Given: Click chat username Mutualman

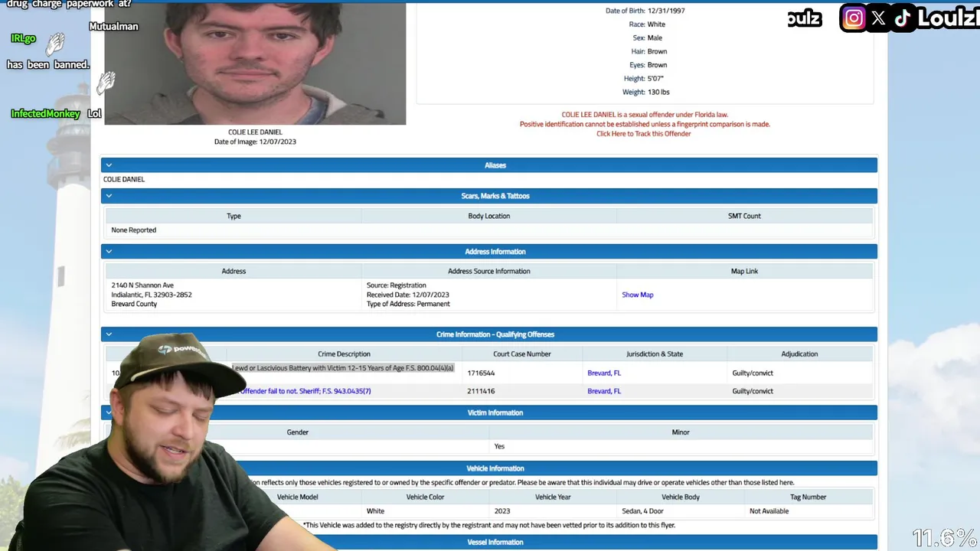Looking at the screenshot, I should (113, 27).
